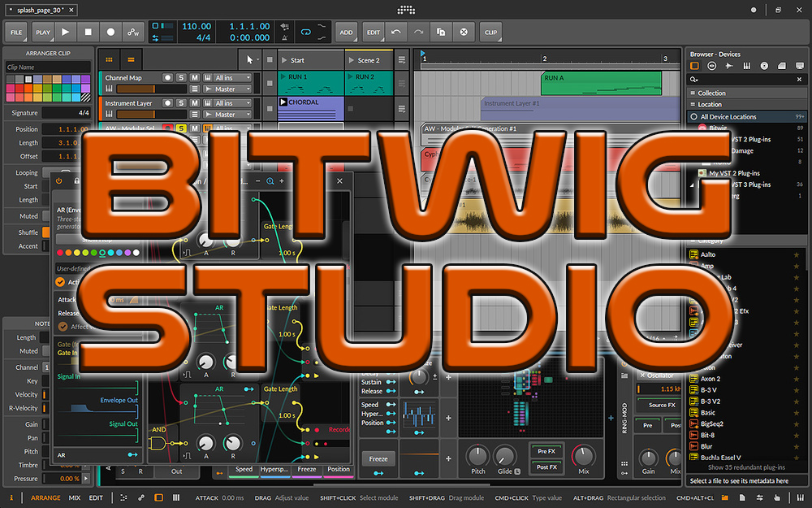Click the Clip Name input field
Viewport: 812px width, 508px height.
pyautogui.click(x=48, y=67)
